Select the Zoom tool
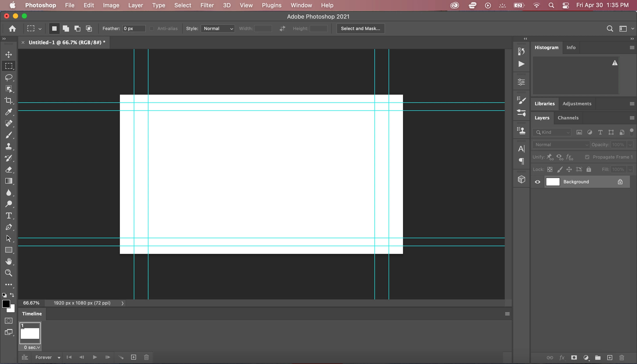The width and height of the screenshot is (637, 364). pos(8,273)
